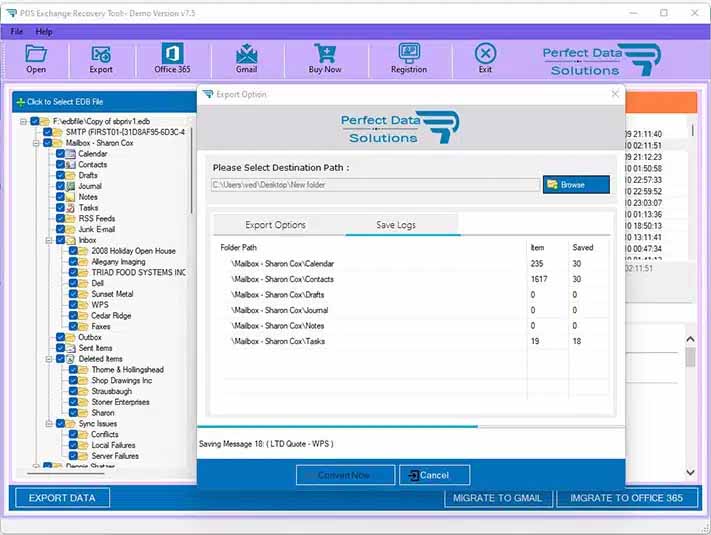Screen dimensions: 711x535
Task: Click the EXPORT DATA button
Action: [x=62, y=498]
